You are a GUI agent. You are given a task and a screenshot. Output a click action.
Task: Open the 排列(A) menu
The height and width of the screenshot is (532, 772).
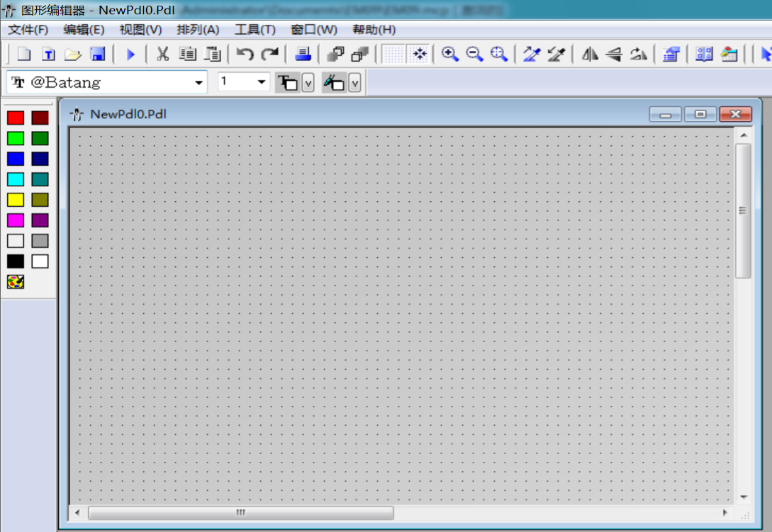click(x=198, y=30)
